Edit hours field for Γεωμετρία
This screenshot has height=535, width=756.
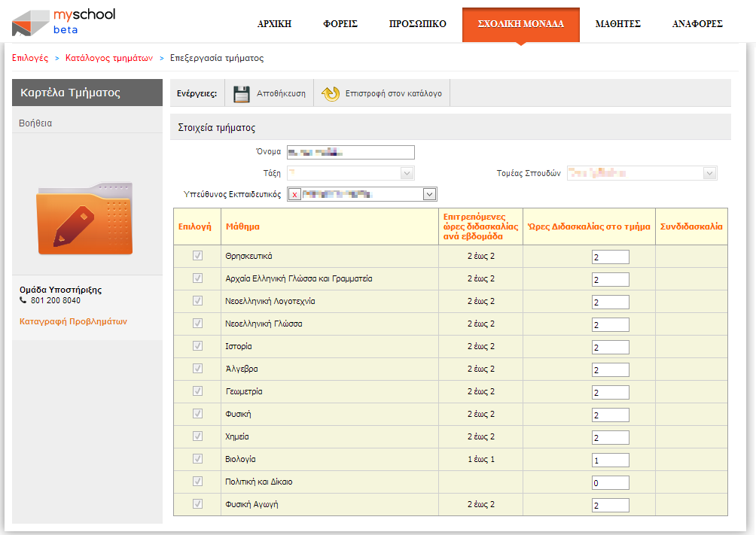tap(611, 392)
